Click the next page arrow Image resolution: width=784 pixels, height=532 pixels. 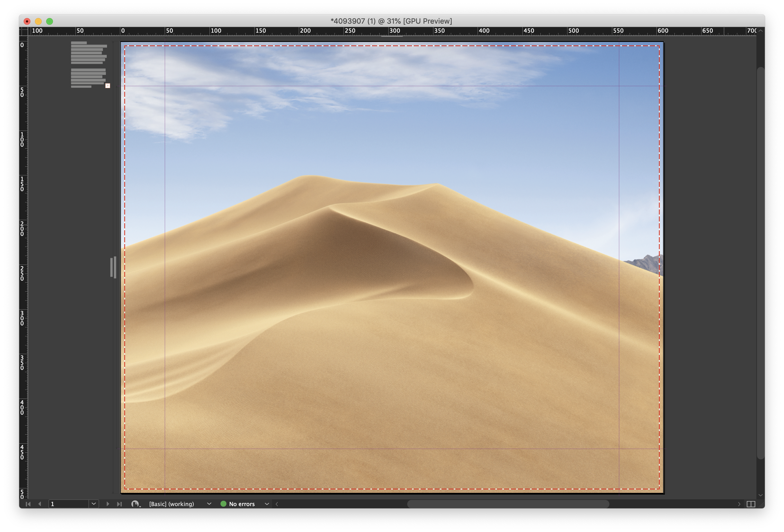pos(108,504)
